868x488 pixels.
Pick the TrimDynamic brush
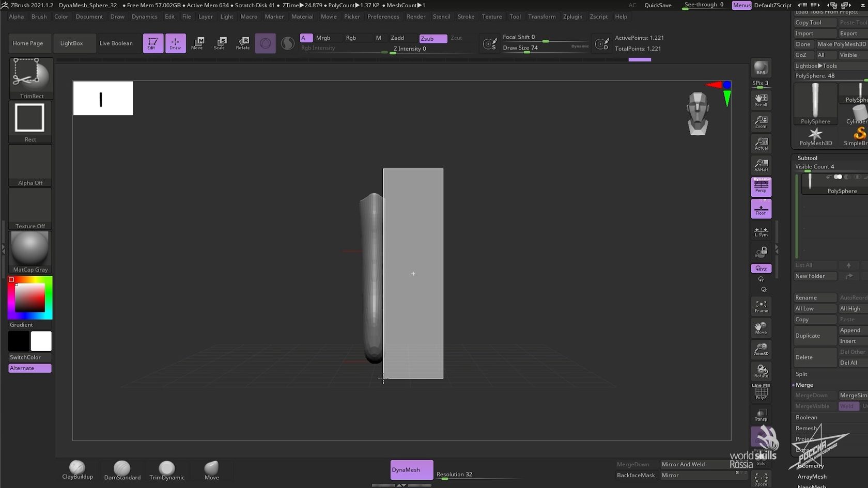[x=167, y=470]
